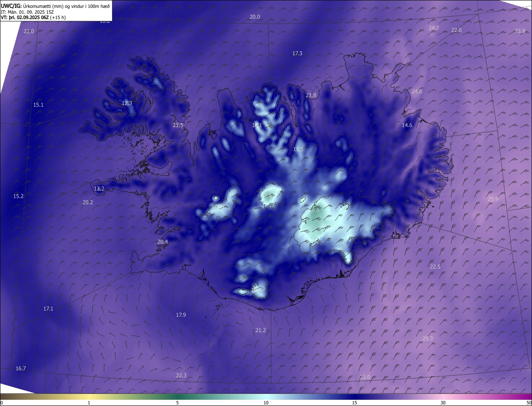Click the color scale tick labeled 5

click(177, 403)
